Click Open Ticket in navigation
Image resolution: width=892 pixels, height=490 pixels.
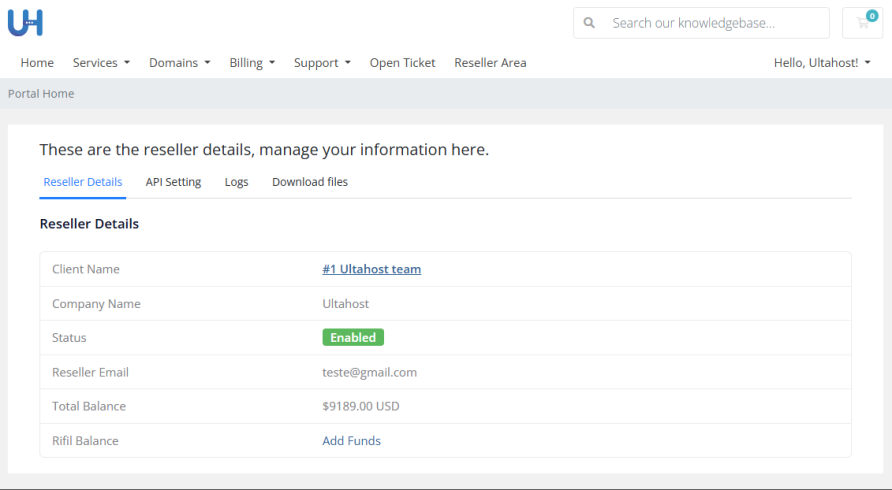[x=402, y=62]
